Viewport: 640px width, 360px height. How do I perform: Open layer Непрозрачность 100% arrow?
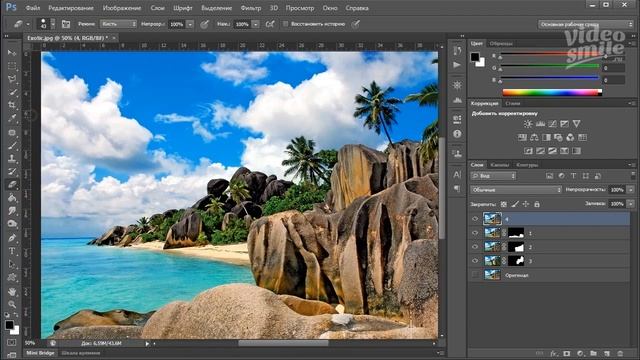click(631, 190)
